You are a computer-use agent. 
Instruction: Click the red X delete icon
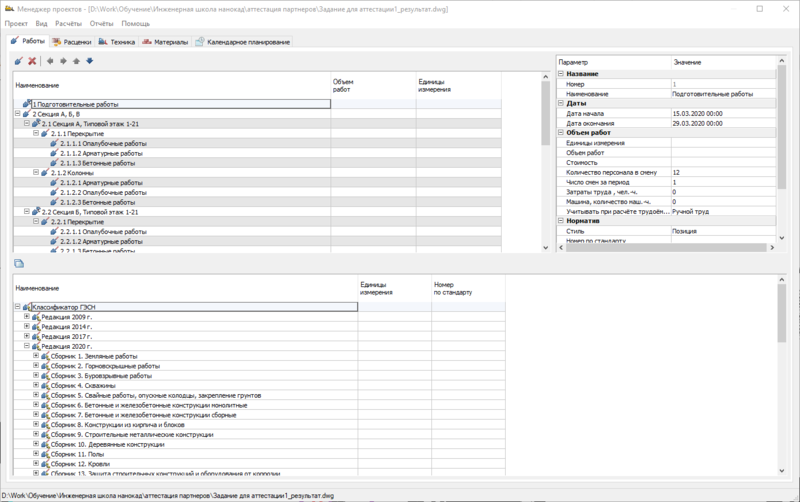pos(32,61)
